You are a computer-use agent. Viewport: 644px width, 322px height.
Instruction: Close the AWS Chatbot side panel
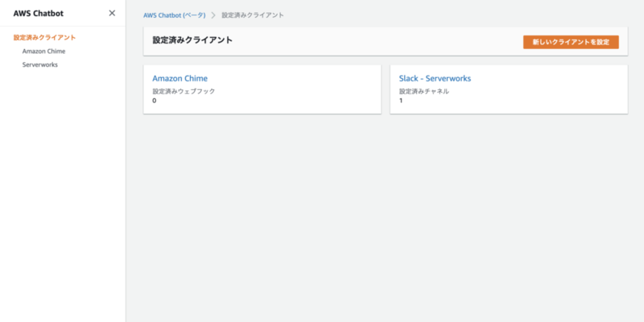[112, 13]
